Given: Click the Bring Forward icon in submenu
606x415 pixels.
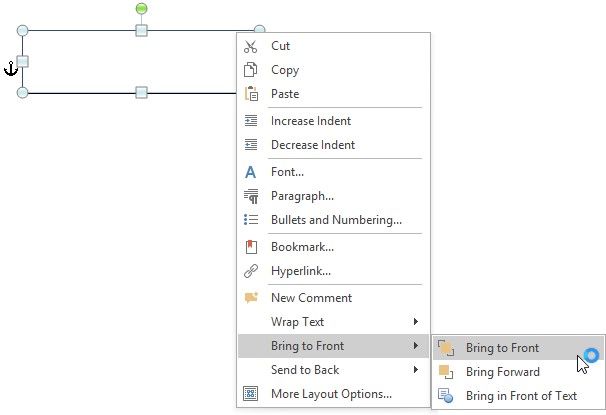Looking at the screenshot, I should click(x=447, y=372).
